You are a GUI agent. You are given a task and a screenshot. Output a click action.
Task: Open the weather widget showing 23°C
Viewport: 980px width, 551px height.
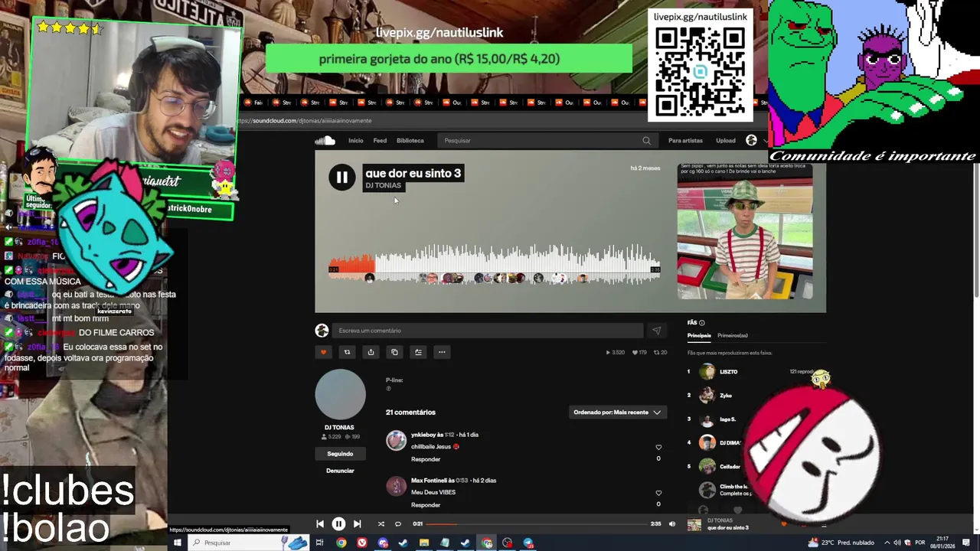tap(841, 543)
